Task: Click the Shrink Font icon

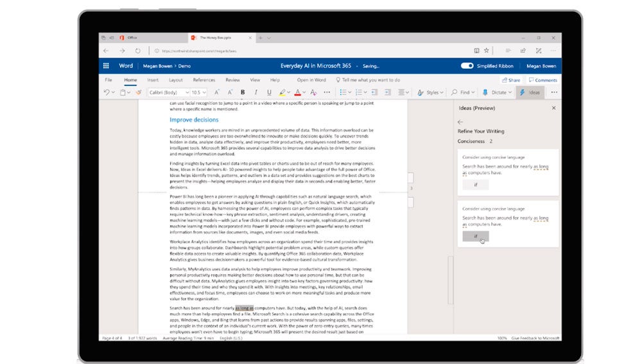Action: [x=230, y=92]
